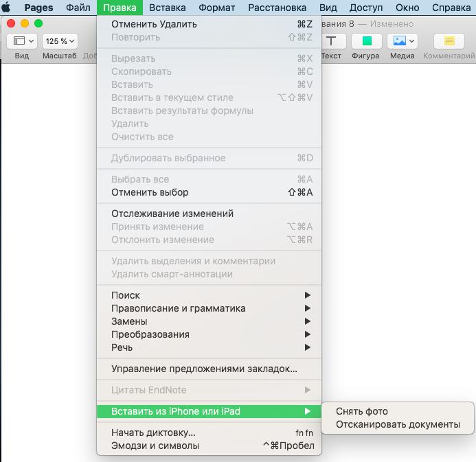Screen dimensions: 476x462
Task: Expand the Речь submenu
Action: (x=209, y=347)
